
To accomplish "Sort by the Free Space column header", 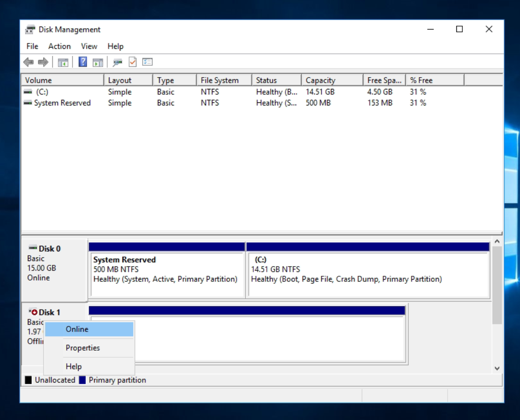I will 384,80.
